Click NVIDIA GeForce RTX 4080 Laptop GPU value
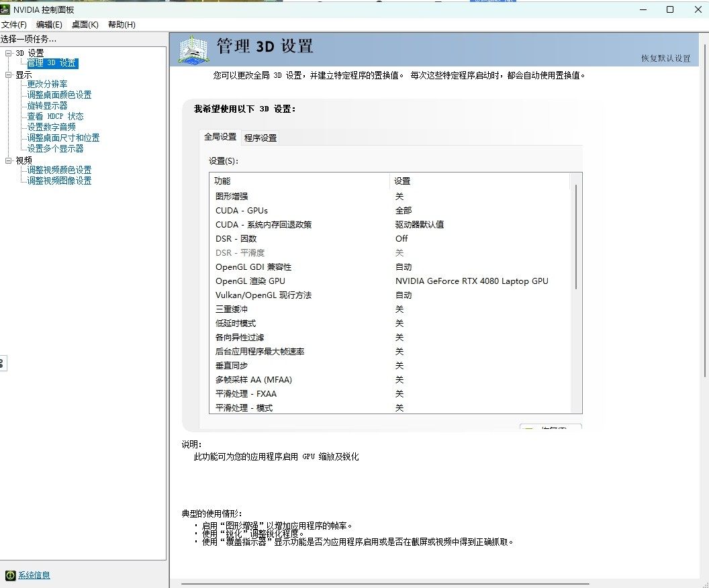Image resolution: width=709 pixels, height=588 pixels. [471, 281]
